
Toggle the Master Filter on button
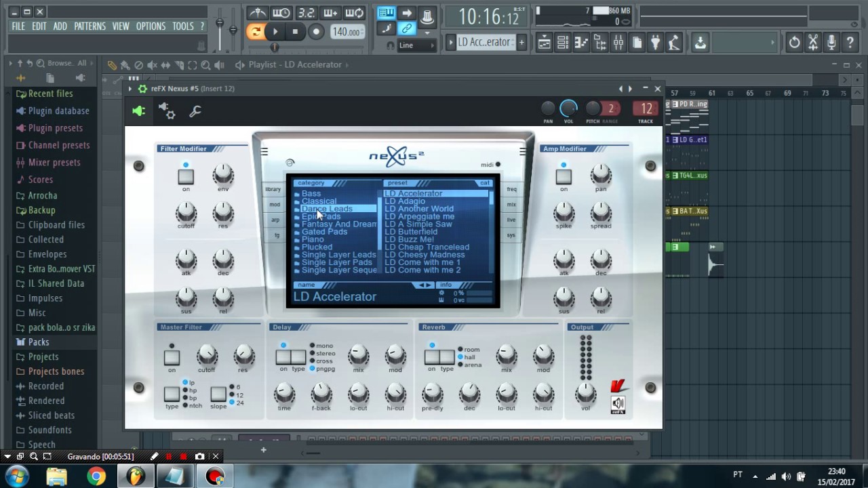point(172,357)
